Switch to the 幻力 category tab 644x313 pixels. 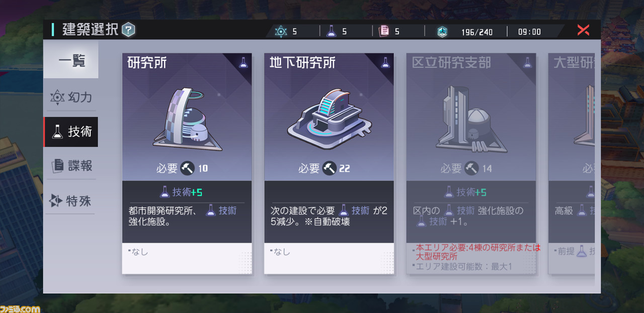pos(71,97)
